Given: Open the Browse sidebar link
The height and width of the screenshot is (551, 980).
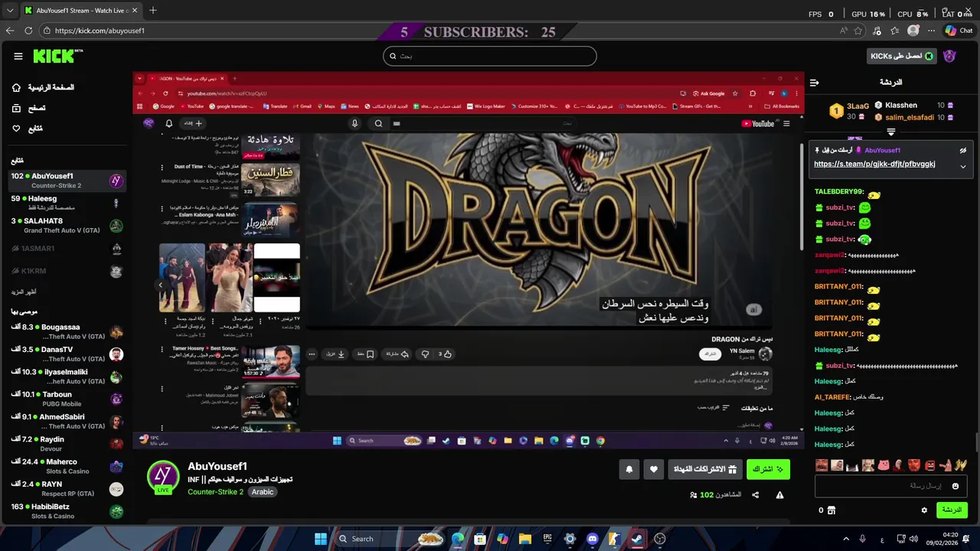Looking at the screenshot, I should 28,109.
